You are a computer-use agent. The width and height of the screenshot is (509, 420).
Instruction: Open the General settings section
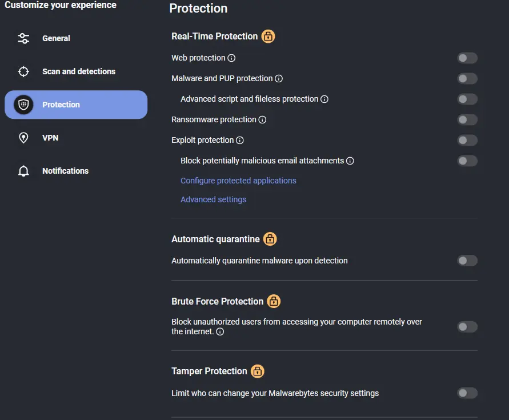[76, 38]
